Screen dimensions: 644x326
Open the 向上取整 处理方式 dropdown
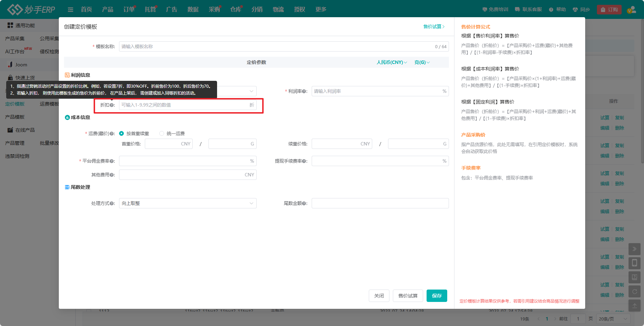click(188, 203)
